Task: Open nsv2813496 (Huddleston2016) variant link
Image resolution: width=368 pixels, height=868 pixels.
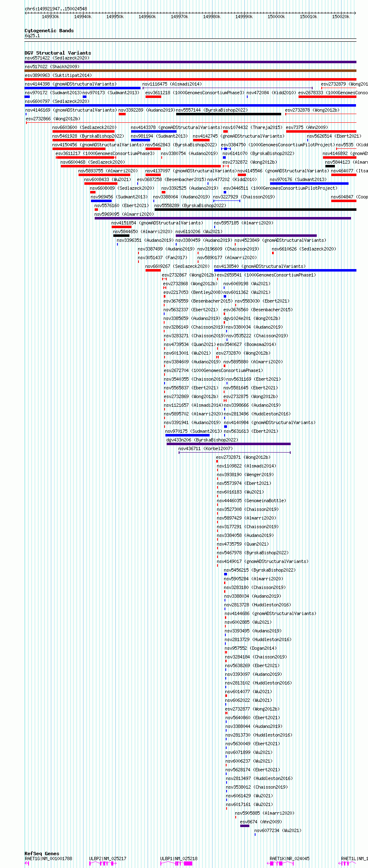Action: tap(257, 414)
